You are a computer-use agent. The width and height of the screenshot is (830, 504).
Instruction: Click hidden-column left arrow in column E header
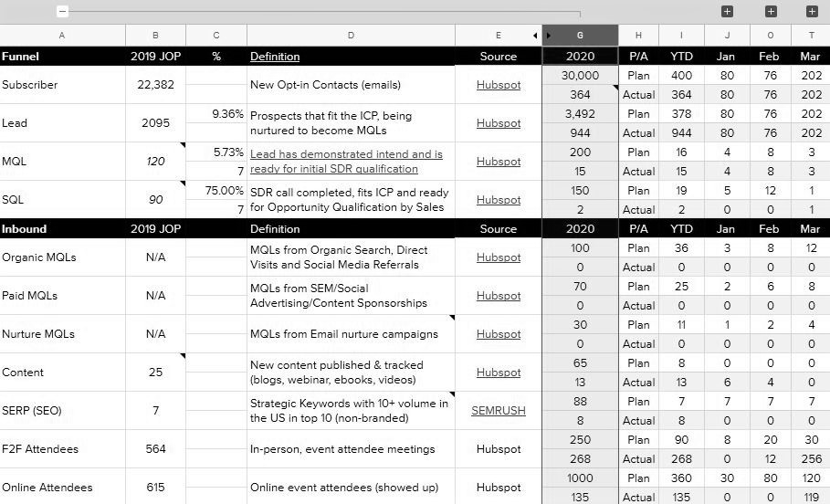pos(535,36)
